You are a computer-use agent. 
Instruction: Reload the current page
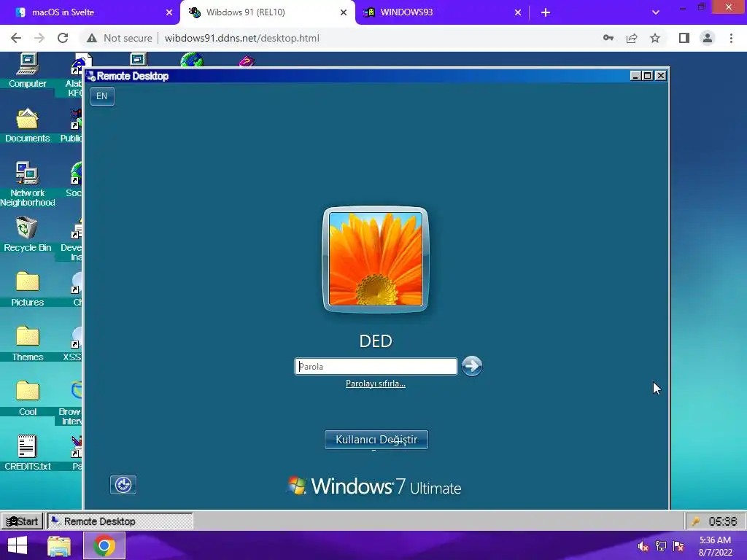click(63, 38)
